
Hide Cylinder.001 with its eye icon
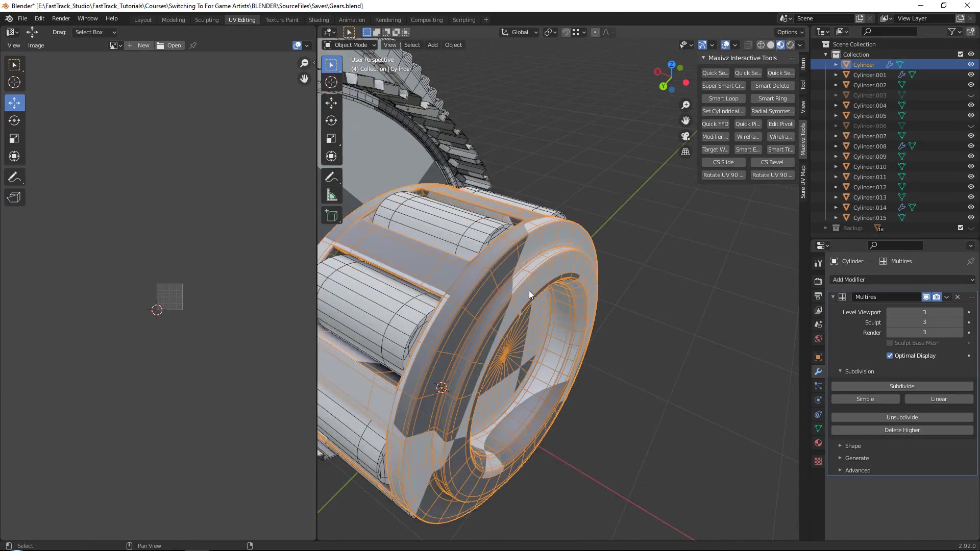click(971, 74)
